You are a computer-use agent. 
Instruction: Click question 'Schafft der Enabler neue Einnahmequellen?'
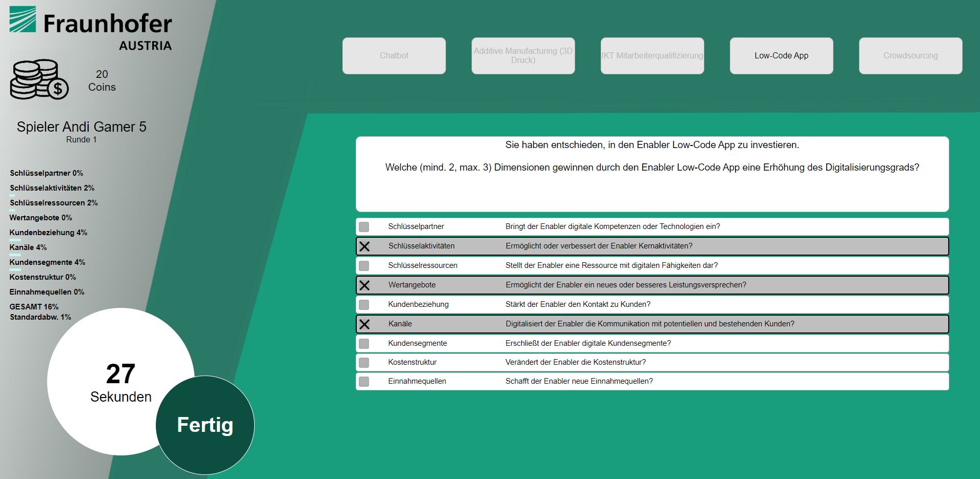click(579, 381)
